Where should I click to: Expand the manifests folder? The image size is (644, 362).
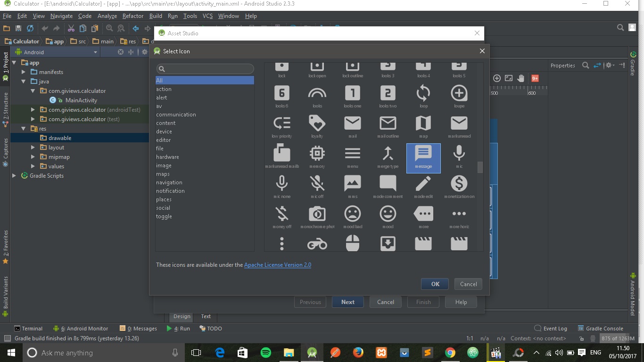click(x=23, y=72)
